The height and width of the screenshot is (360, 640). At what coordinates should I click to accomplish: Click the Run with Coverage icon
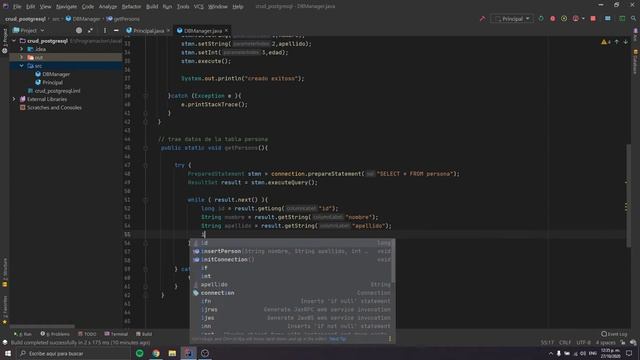[x=564, y=19]
